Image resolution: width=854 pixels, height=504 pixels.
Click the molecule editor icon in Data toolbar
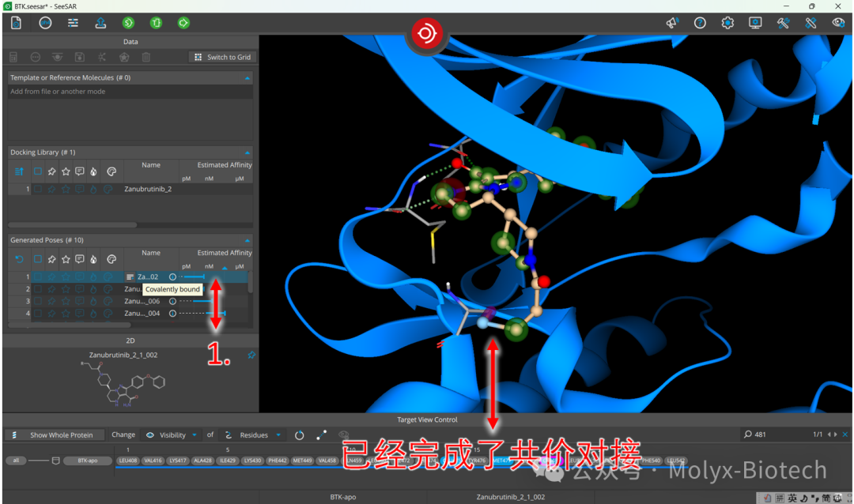tap(102, 57)
